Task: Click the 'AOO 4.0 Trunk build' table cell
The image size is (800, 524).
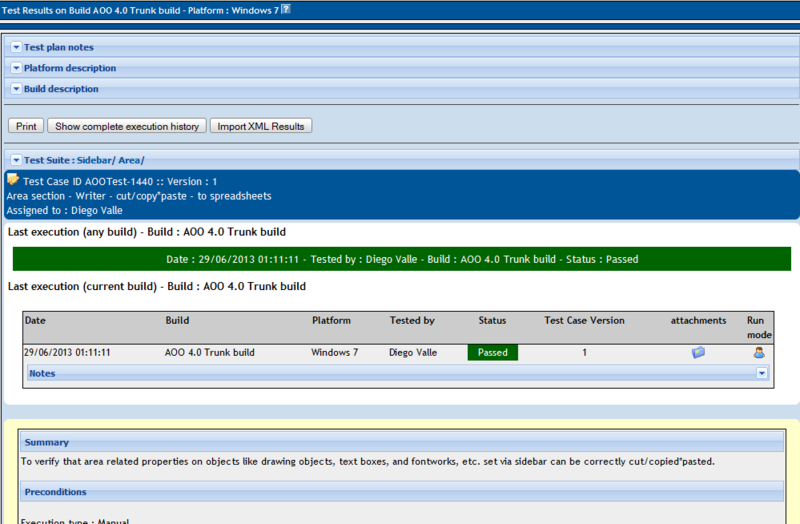Action: pyautogui.click(x=209, y=353)
